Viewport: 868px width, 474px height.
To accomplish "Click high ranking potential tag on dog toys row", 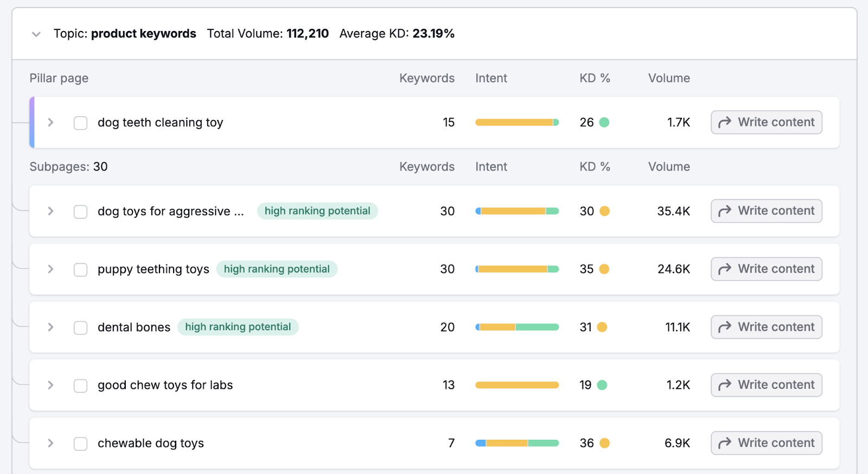I will (317, 211).
